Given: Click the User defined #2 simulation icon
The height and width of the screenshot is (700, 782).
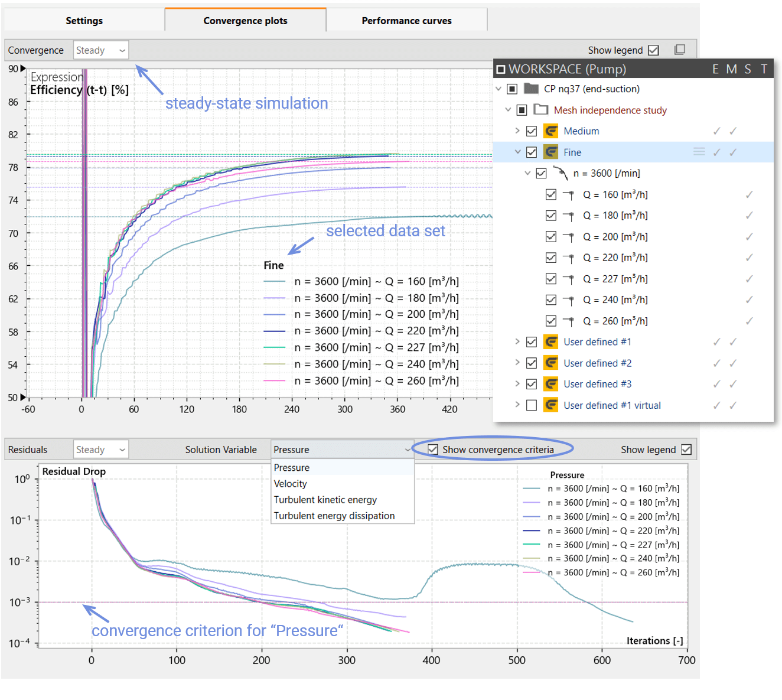Looking at the screenshot, I should [550, 363].
